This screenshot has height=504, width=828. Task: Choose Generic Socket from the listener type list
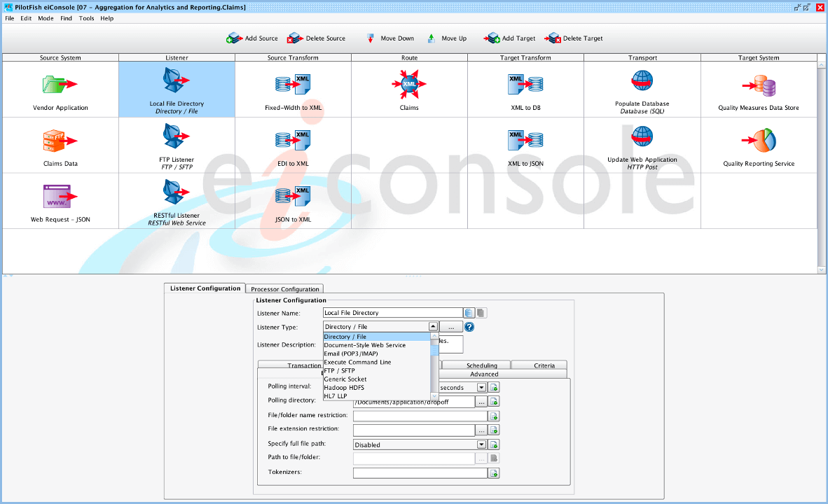coord(377,379)
